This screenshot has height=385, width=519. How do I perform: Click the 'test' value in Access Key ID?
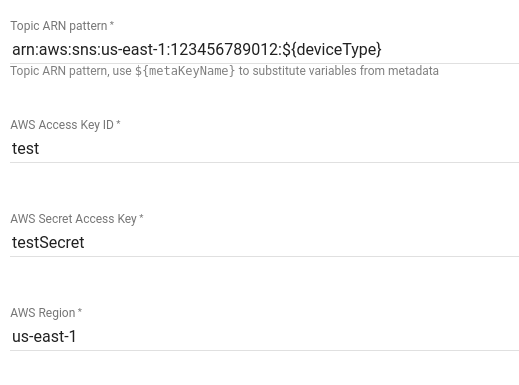[25, 149]
